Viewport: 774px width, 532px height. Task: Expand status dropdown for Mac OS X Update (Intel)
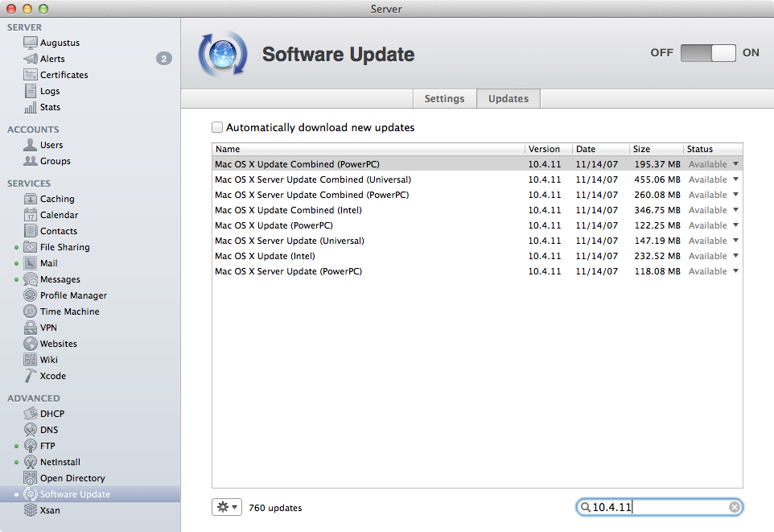coord(735,256)
